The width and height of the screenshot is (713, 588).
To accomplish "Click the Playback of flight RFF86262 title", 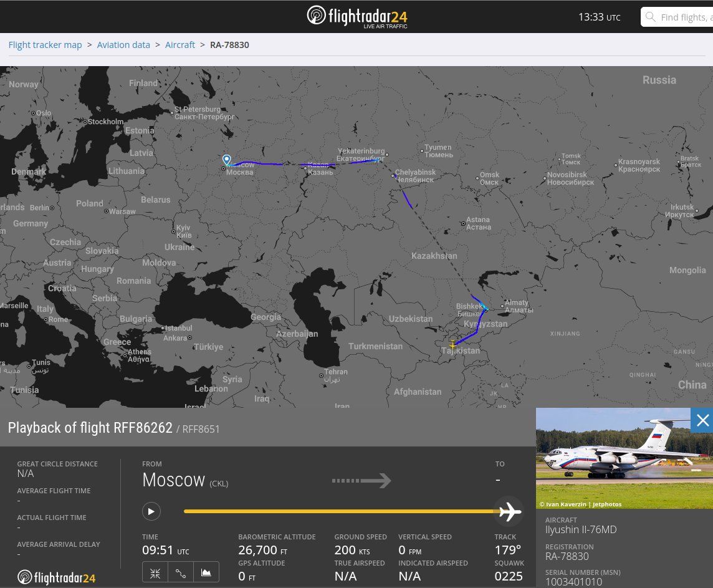I will (90, 428).
